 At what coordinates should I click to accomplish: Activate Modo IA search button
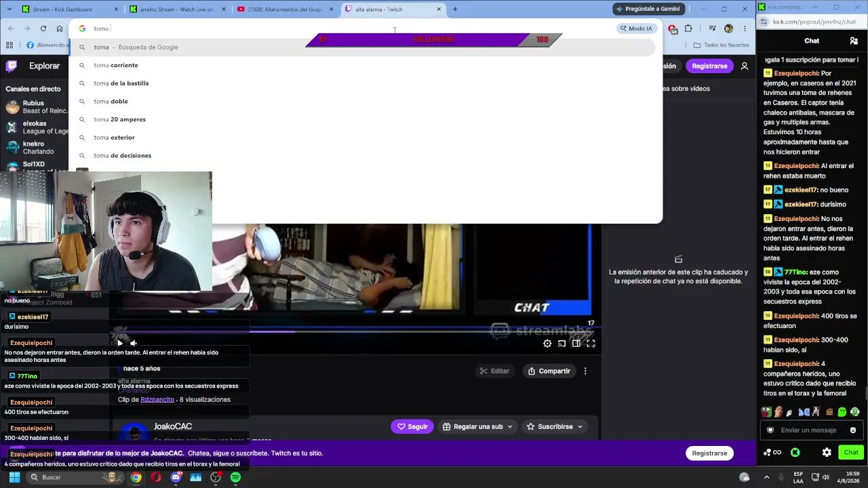pos(635,28)
